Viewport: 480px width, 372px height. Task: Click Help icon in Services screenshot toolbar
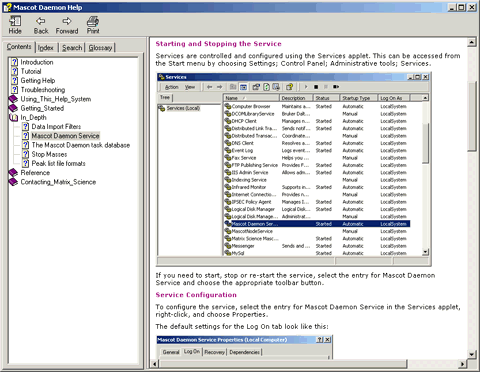[289, 87]
